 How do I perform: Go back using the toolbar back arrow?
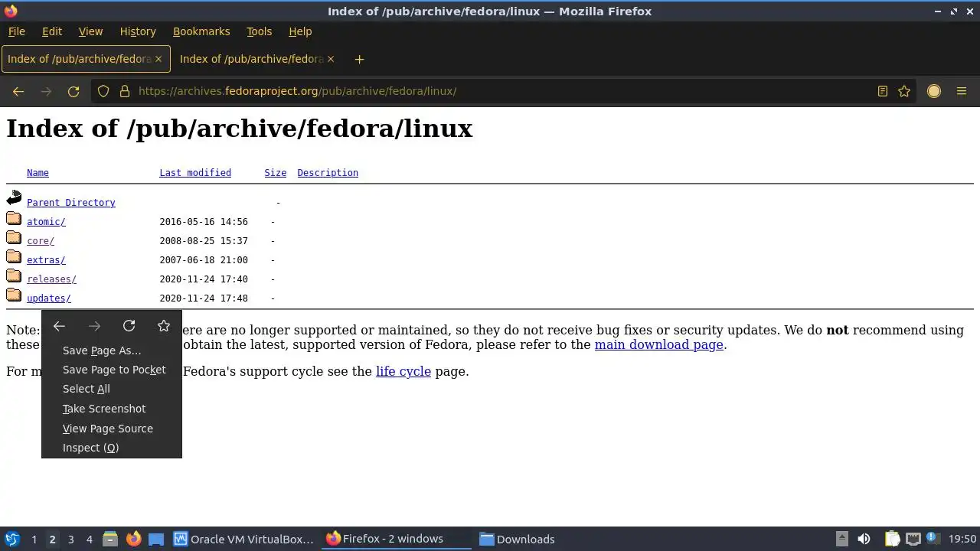[18, 91]
